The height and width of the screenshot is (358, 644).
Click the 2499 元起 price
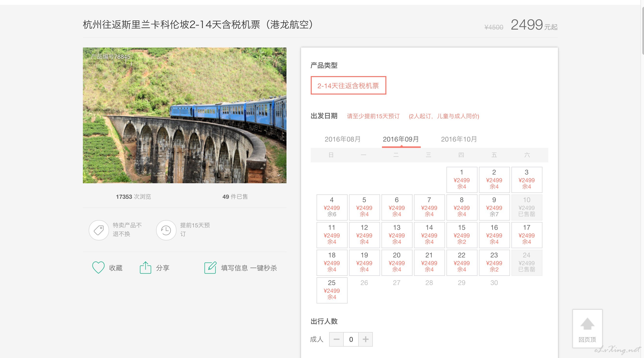(x=534, y=25)
